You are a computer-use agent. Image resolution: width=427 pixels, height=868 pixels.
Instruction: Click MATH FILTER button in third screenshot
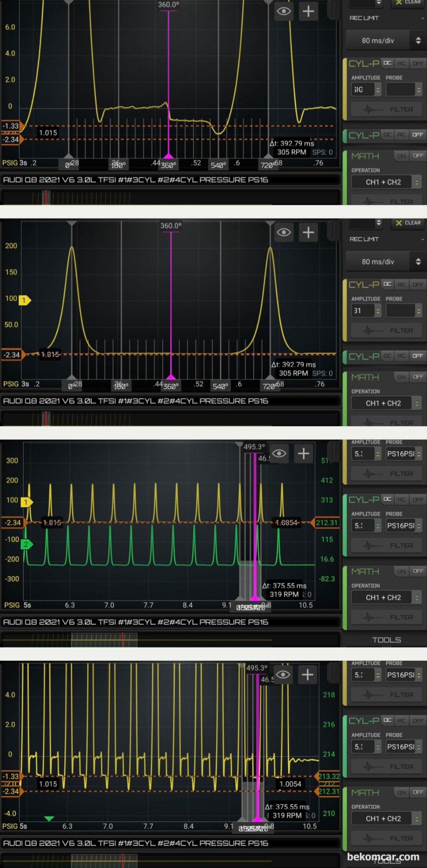point(387,617)
